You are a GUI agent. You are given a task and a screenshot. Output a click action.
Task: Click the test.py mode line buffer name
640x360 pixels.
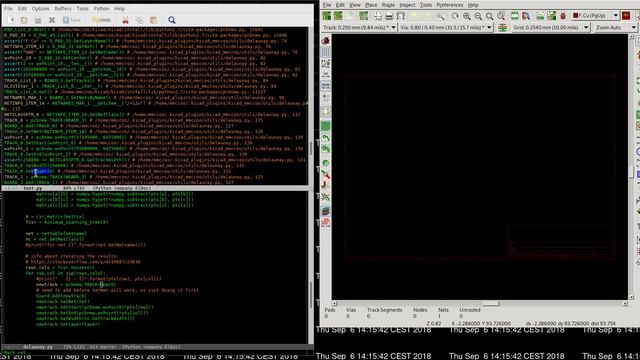pos(32,188)
